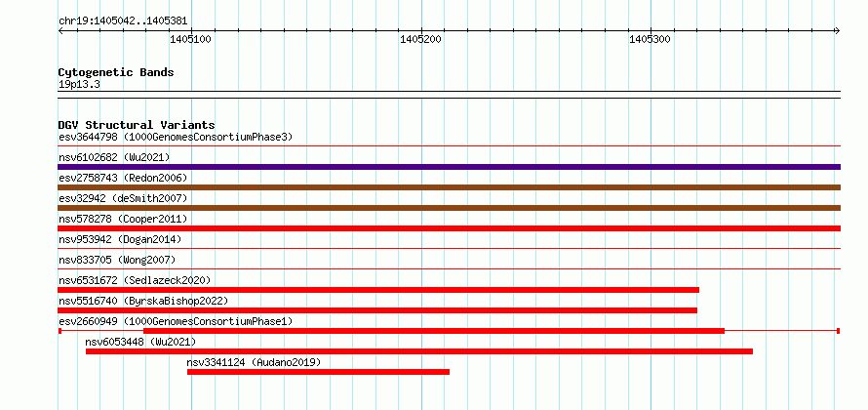Click the thin red nsv833705 variant line
The width and height of the screenshot is (868, 410).
pos(449,269)
